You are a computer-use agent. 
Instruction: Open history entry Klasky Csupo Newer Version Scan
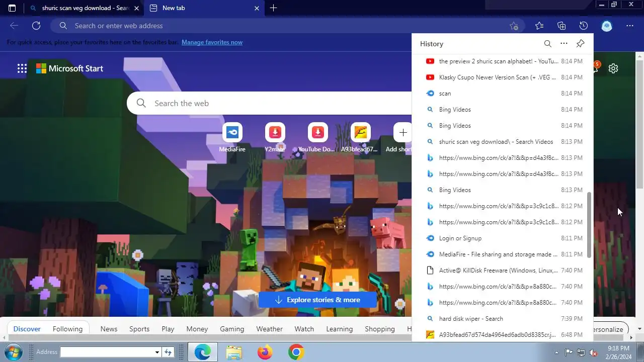(503, 77)
